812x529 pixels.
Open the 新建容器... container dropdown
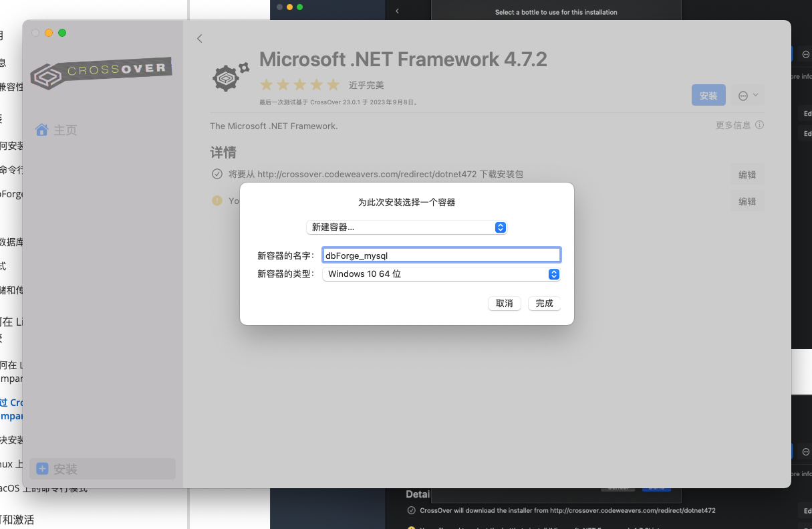coord(406,227)
